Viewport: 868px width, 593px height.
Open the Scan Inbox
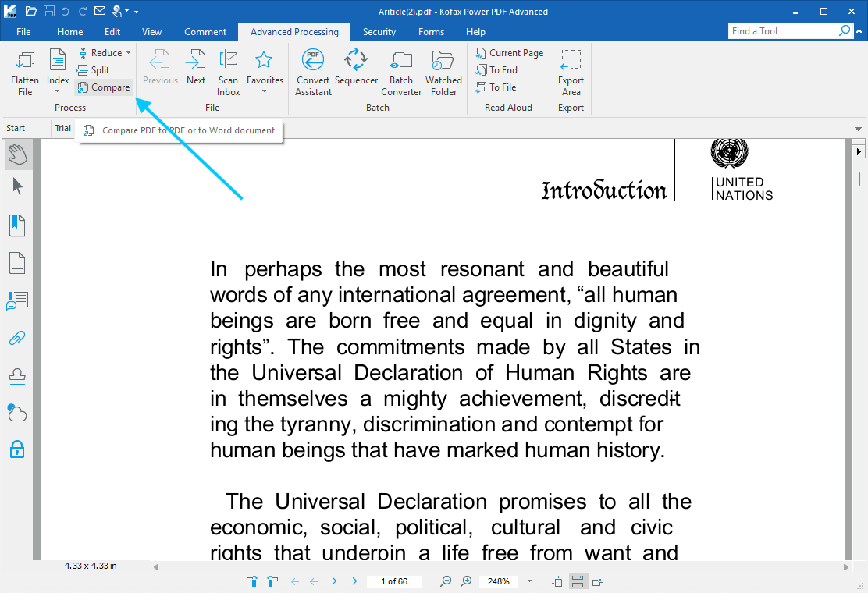[x=228, y=70]
